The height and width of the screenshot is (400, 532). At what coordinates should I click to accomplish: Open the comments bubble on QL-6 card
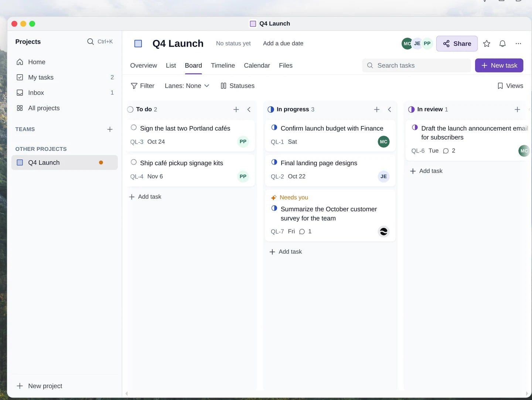coord(446,151)
